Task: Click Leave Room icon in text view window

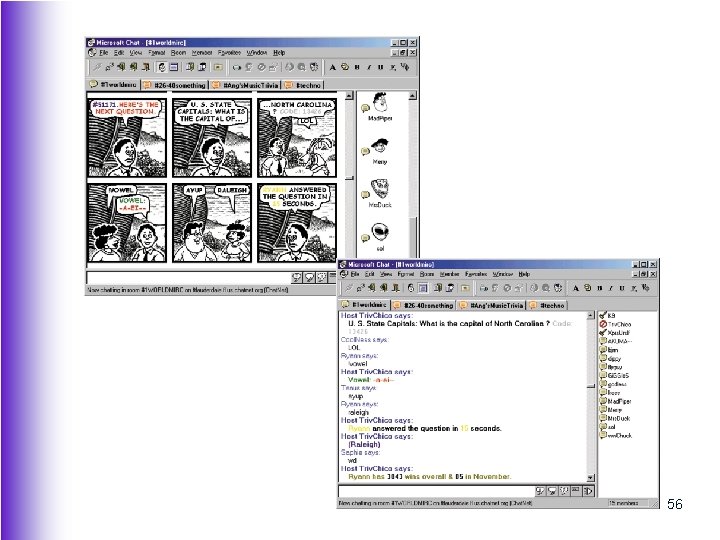Action: click(x=384, y=288)
